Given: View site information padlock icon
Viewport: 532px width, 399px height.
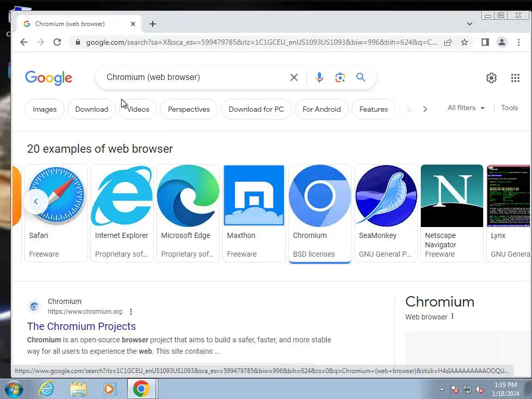Looking at the screenshot, I should click(x=78, y=42).
